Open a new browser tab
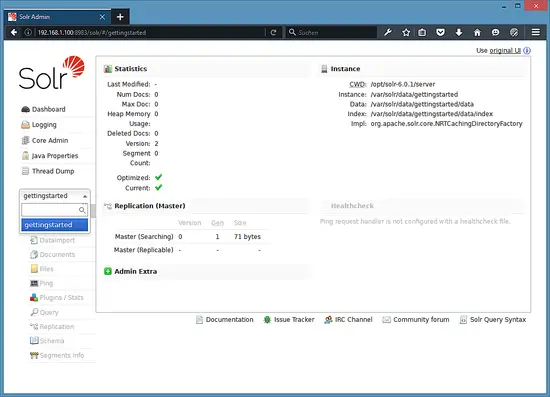The width and height of the screenshot is (550, 397). click(120, 17)
